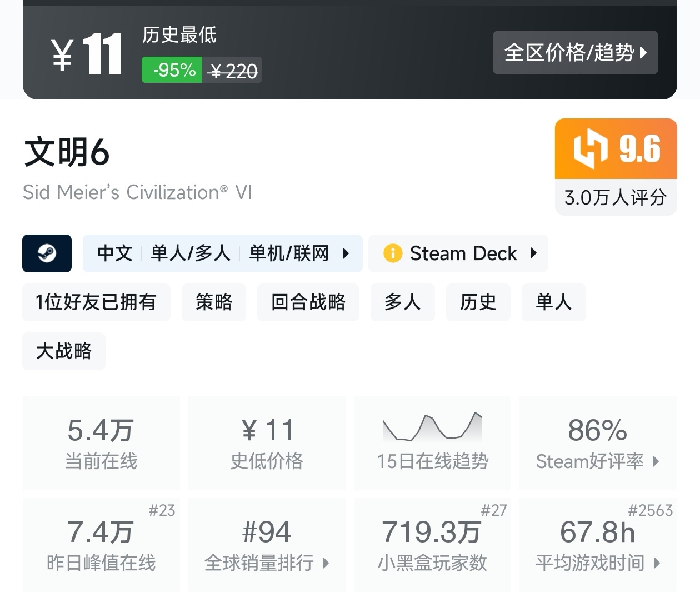Tap the 历史 tag chip
Screen dimensions: 700x597
coord(478,302)
